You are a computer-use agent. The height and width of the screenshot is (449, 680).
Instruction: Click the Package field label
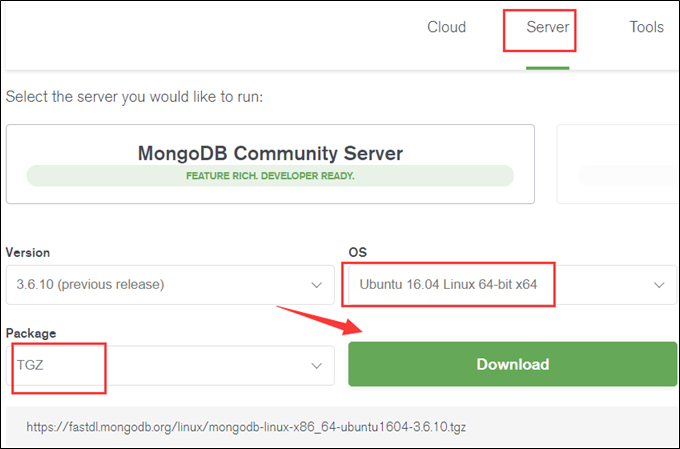(x=31, y=333)
